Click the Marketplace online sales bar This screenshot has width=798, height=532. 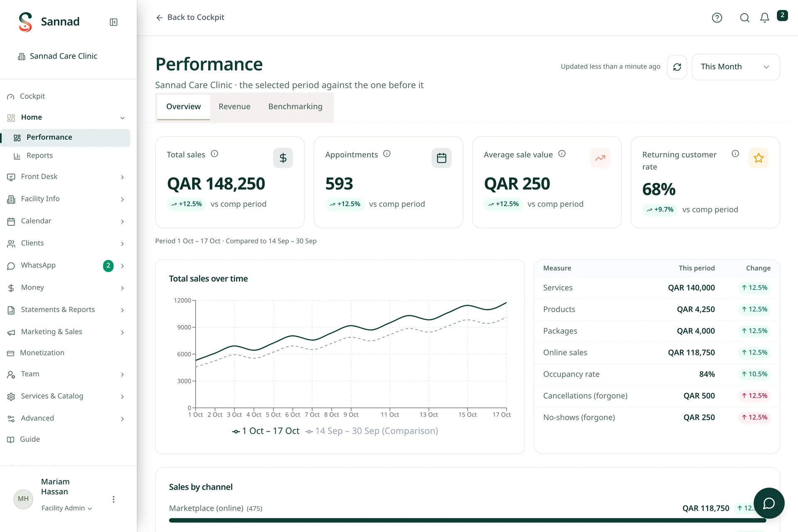pyautogui.click(x=467, y=520)
